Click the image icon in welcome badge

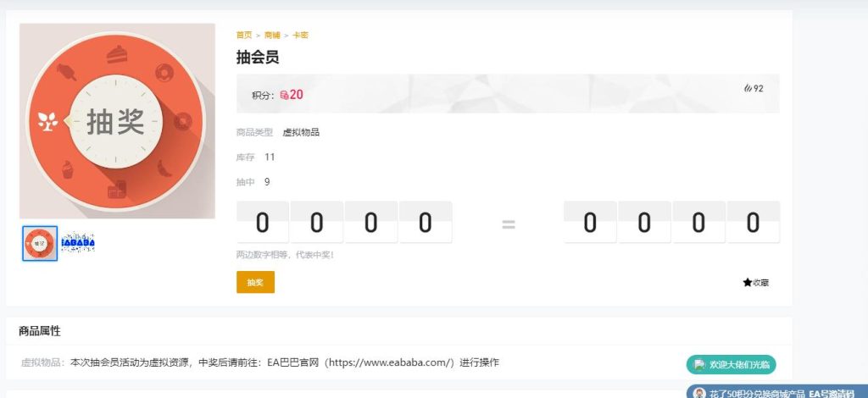(699, 365)
